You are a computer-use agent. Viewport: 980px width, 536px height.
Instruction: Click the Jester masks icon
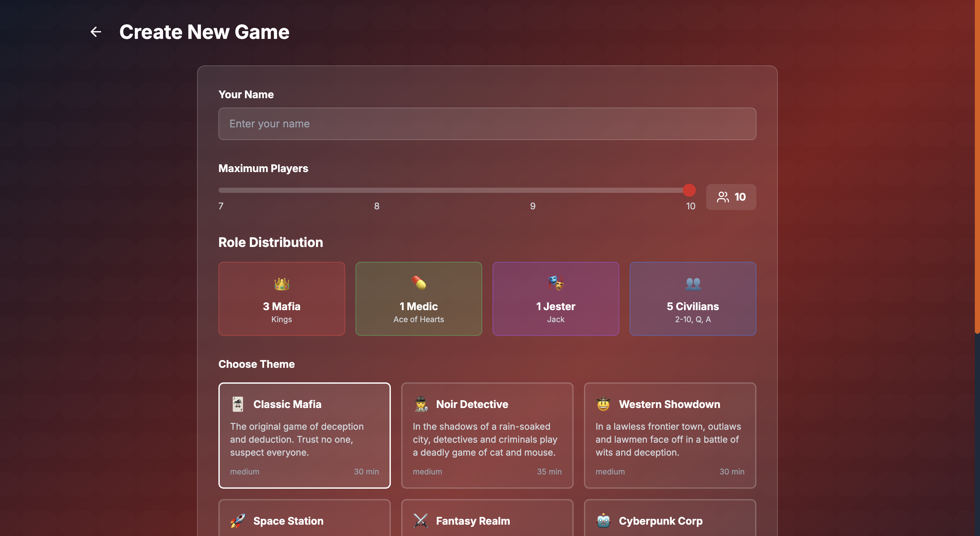click(x=555, y=283)
